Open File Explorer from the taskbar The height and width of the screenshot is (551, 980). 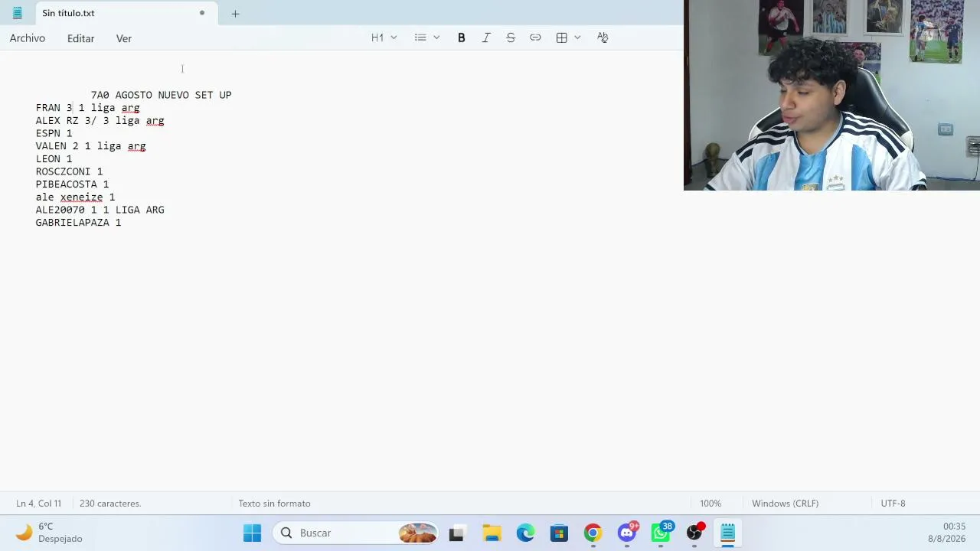point(492,533)
